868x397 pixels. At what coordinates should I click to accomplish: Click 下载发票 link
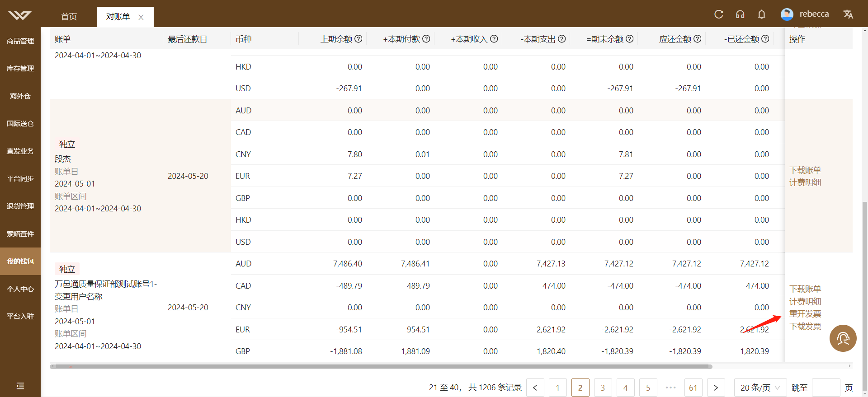pos(805,326)
